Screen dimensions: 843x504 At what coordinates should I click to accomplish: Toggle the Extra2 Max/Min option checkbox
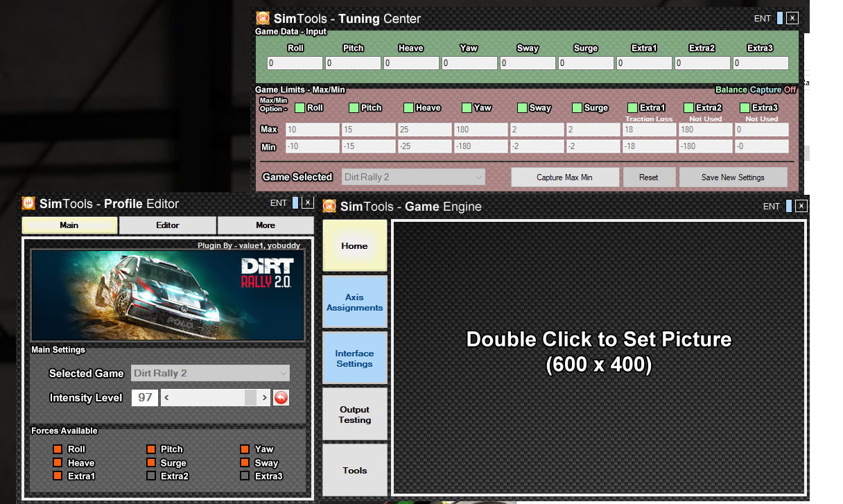click(x=688, y=107)
